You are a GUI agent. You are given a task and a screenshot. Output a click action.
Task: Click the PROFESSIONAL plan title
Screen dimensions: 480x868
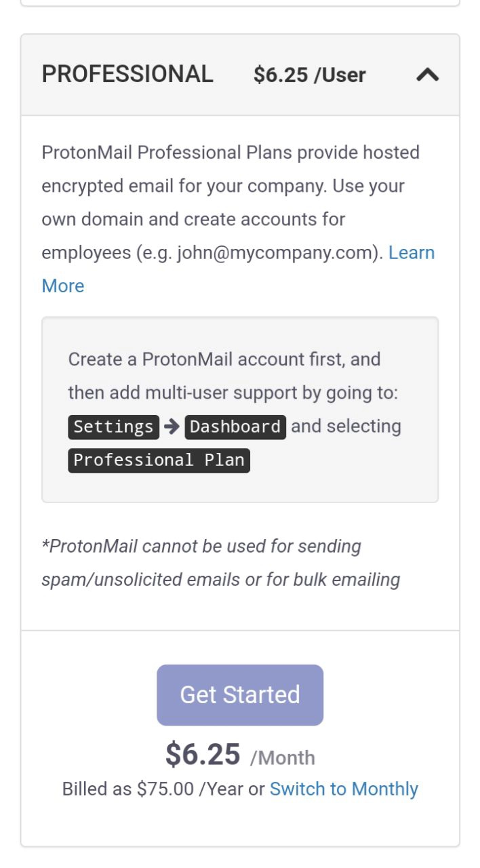click(x=127, y=75)
